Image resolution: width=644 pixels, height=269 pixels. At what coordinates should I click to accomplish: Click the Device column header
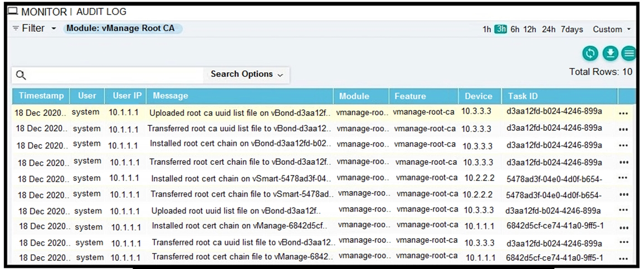479,96
